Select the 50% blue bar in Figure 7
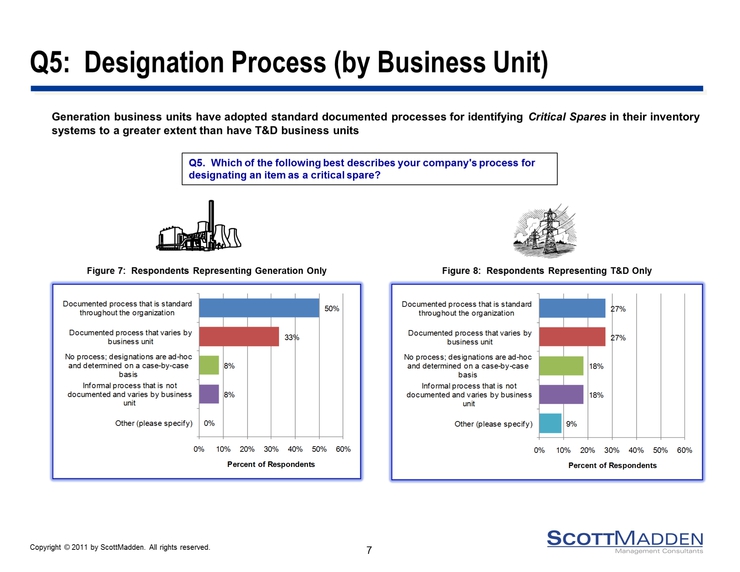The image size is (740, 572). (259, 309)
